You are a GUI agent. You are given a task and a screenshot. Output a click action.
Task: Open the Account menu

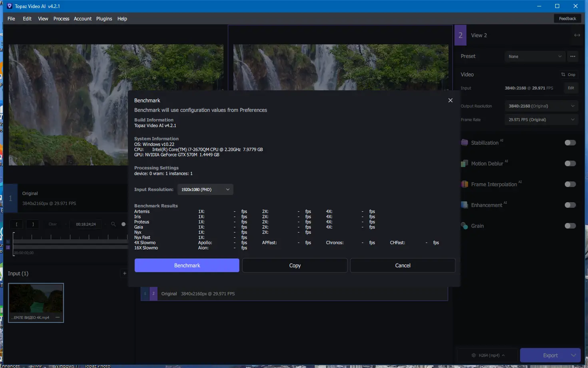point(83,19)
